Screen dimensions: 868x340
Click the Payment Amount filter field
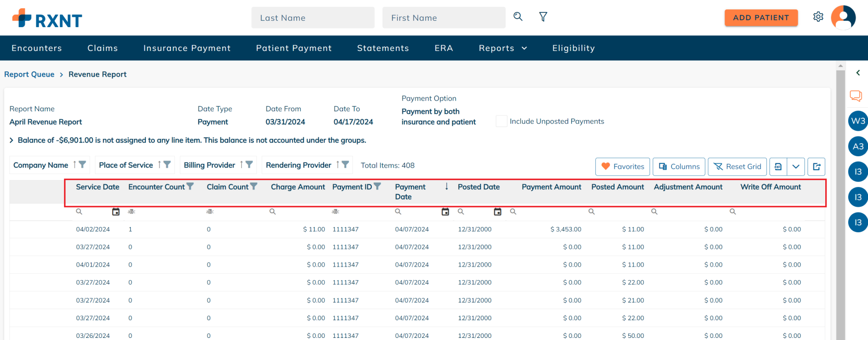pos(546,211)
